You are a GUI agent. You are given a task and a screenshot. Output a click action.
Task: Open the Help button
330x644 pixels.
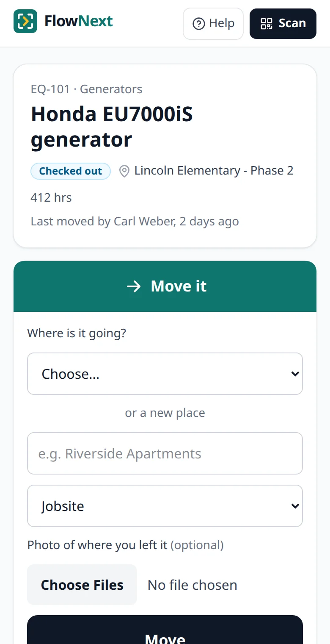coord(213,24)
